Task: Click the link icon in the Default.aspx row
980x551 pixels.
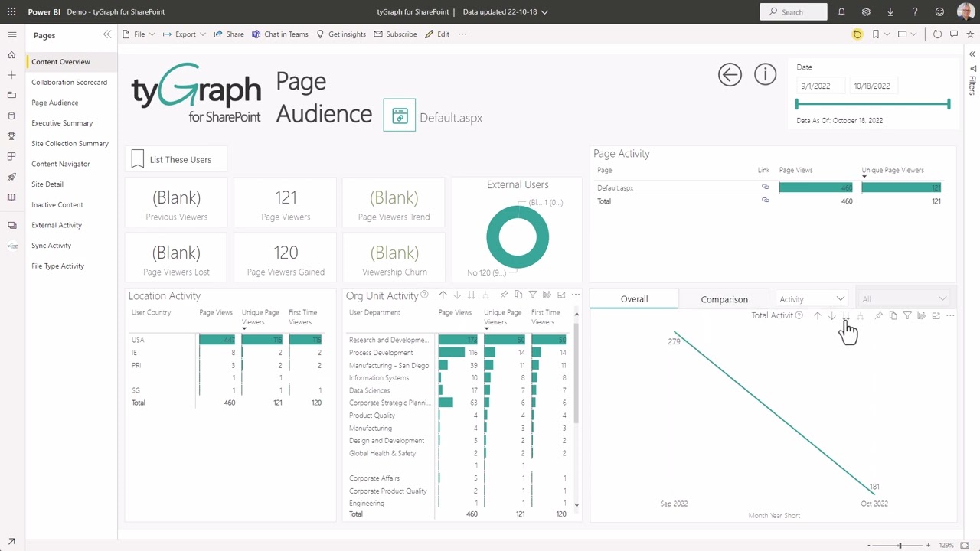Action: click(x=765, y=187)
